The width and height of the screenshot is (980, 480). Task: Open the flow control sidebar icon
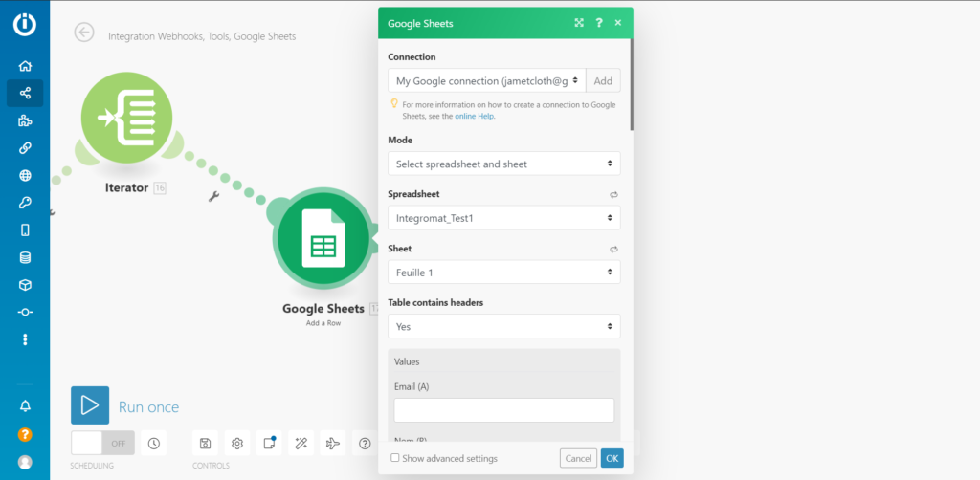point(25,312)
